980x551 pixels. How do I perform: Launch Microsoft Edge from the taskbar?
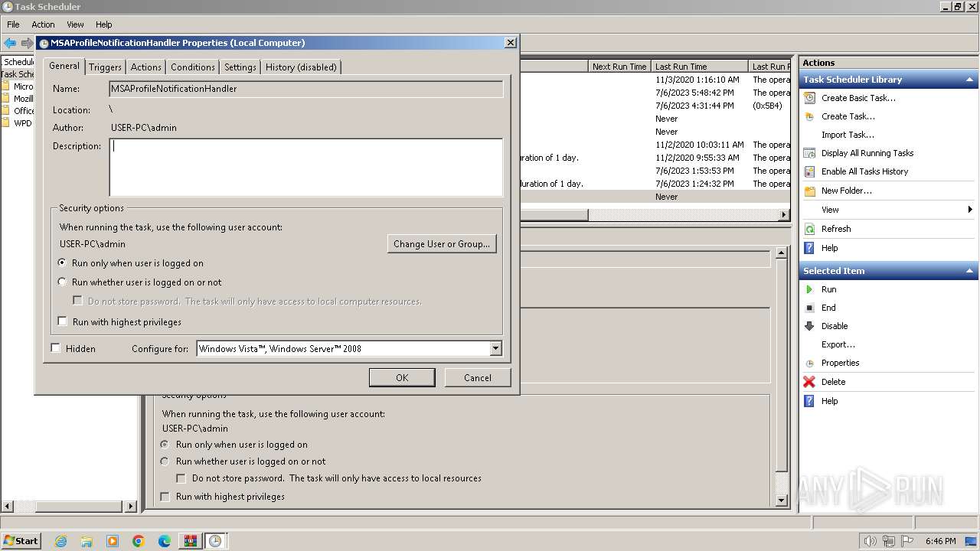coord(165,541)
